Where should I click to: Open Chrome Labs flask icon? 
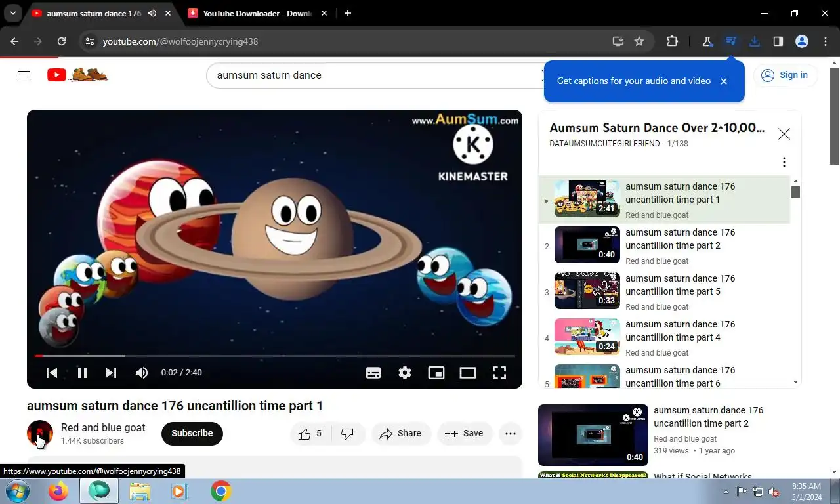[707, 41]
